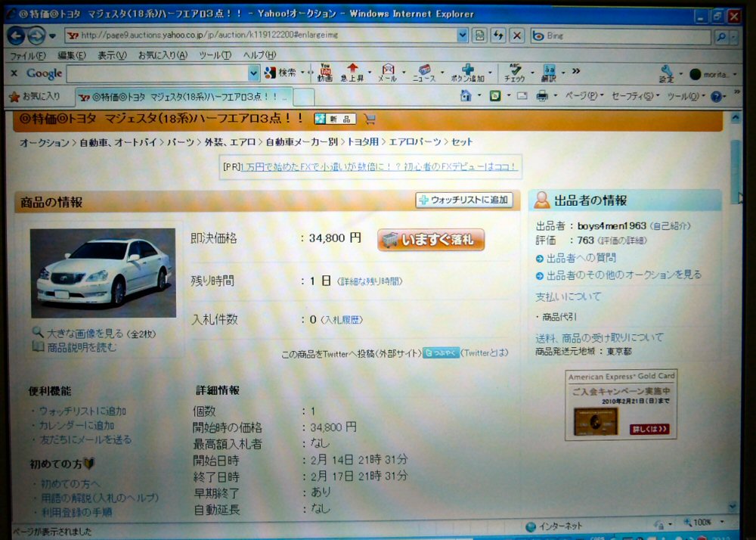Click the つぶやく Twitter button
This screenshot has width=756, height=540.
(x=442, y=353)
